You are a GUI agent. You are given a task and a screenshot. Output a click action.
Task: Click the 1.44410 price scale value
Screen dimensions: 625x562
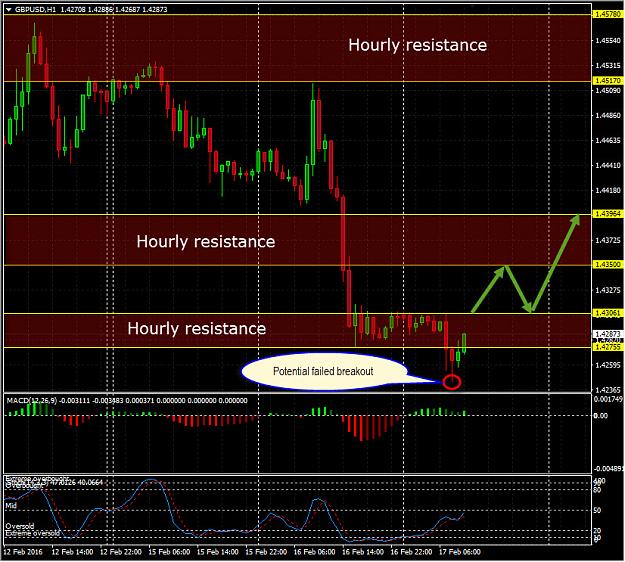pyautogui.click(x=608, y=165)
